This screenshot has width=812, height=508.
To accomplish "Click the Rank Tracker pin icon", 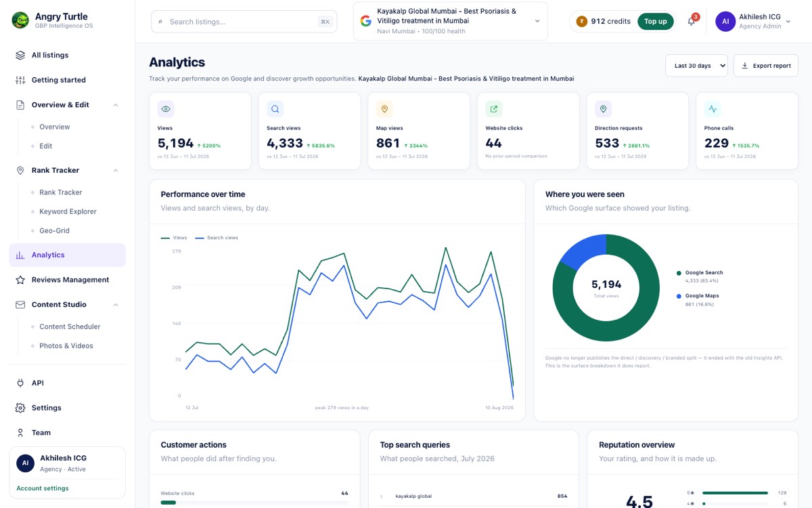I will (20, 171).
